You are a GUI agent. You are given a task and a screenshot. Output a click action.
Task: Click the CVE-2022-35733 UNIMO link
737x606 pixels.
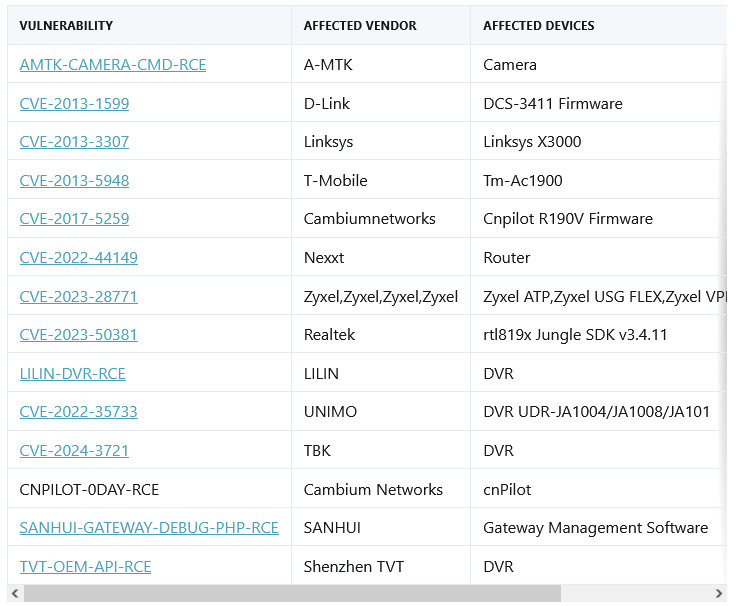pyautogui.click(x=78, y=412)
